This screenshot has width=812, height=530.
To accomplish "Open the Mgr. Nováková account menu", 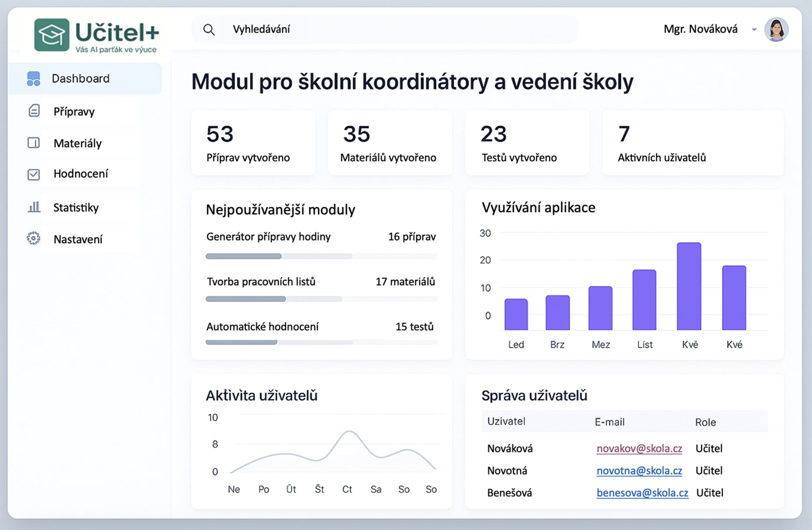I will tap(700, 29).
